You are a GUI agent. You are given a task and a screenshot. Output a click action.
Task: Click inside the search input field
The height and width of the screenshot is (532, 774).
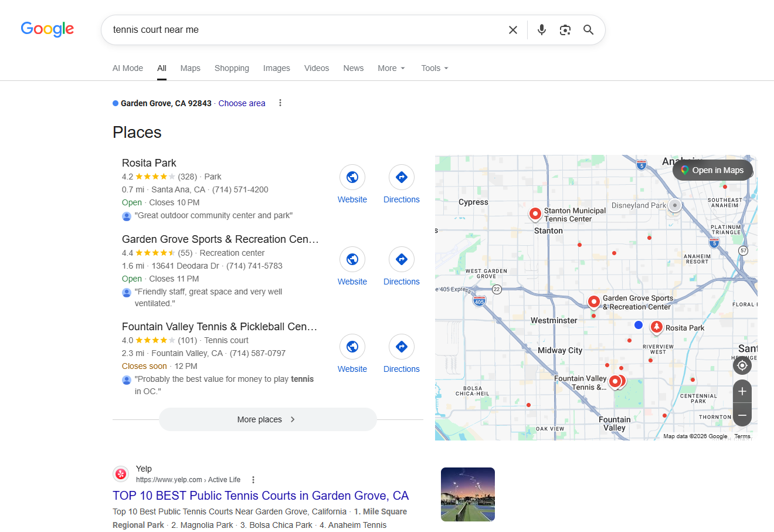tap(305, 30)
